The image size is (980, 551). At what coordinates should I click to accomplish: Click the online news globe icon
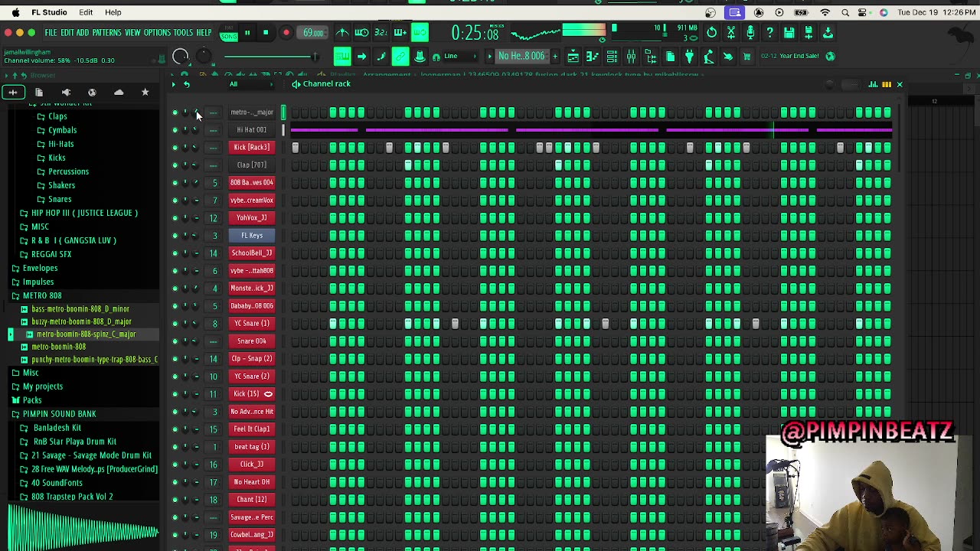click(831, 56)
